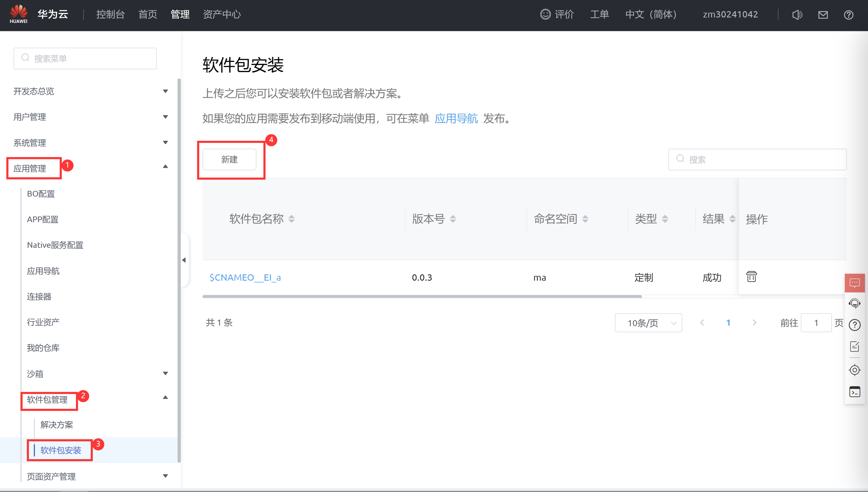Sort by 版本号 column
Viewport: 868px width, 492px height.
(453, 219)
